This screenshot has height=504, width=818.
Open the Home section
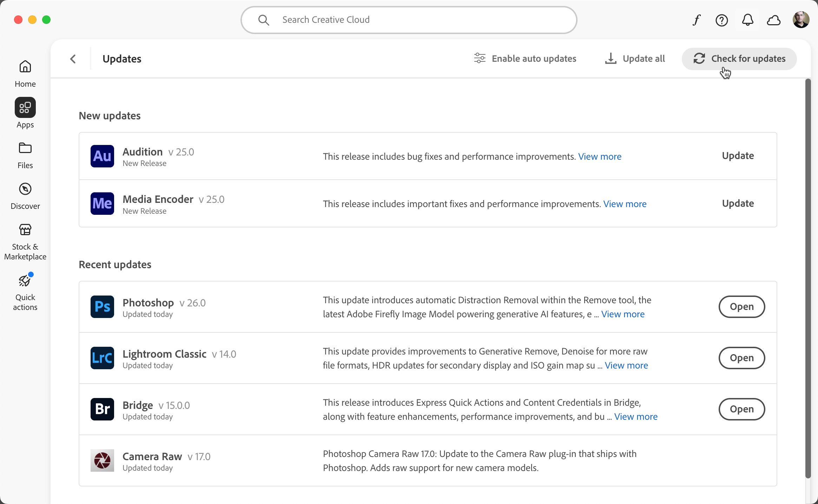[x=25, y=72]
